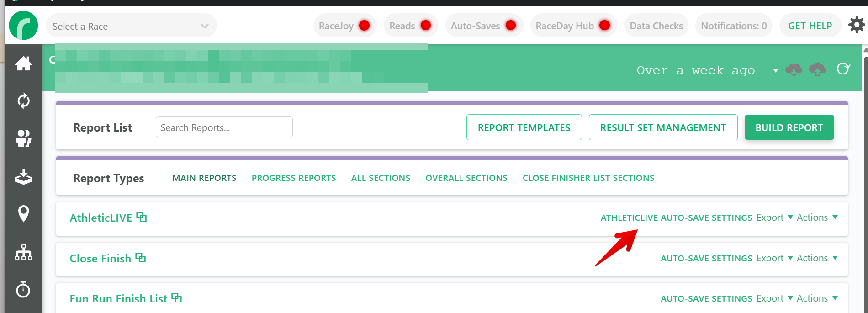The width and height of the screenshot is (868, 313).
Task: Open the AthleticLIVE report
Action: (101, 218)
